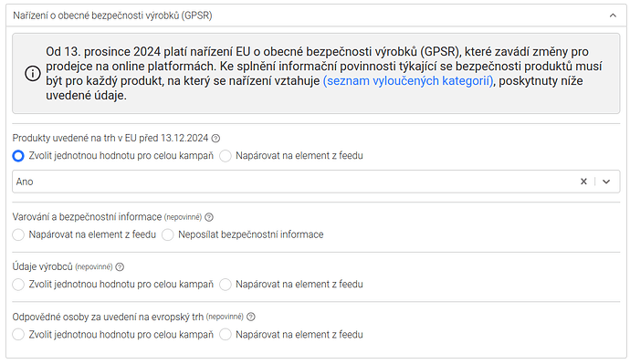
Task: Open the seznam vyloučených kategorií link
Action: pyautogui.click(x=409, y=80)
